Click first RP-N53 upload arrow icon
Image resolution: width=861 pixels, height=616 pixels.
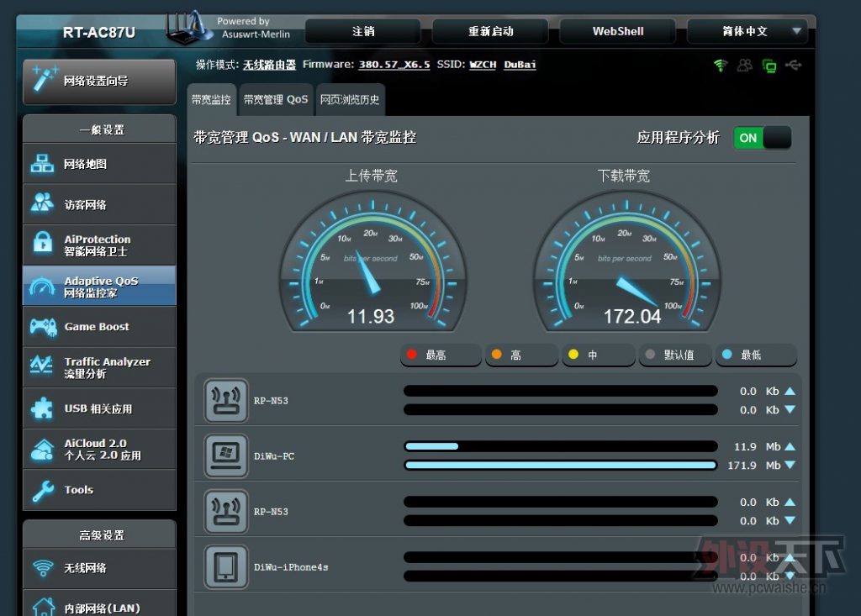790,391
